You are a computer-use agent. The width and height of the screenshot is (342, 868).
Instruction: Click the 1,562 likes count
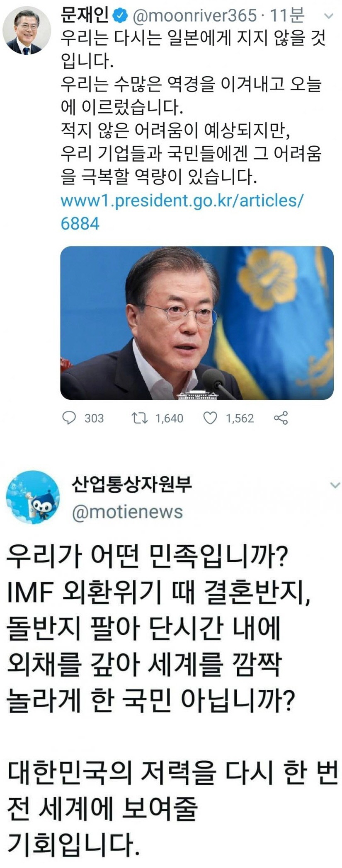click(240, 418)
